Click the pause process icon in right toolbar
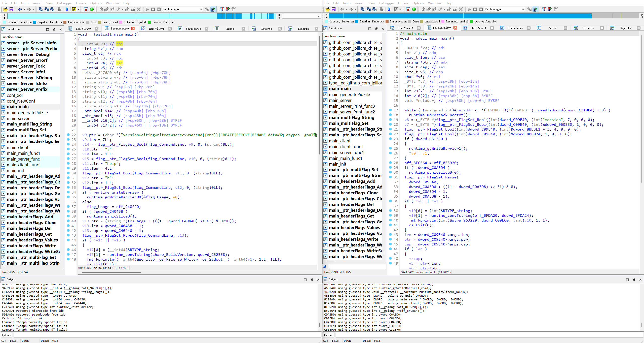This screenshot has width=644, height=343. pos(475,9)
